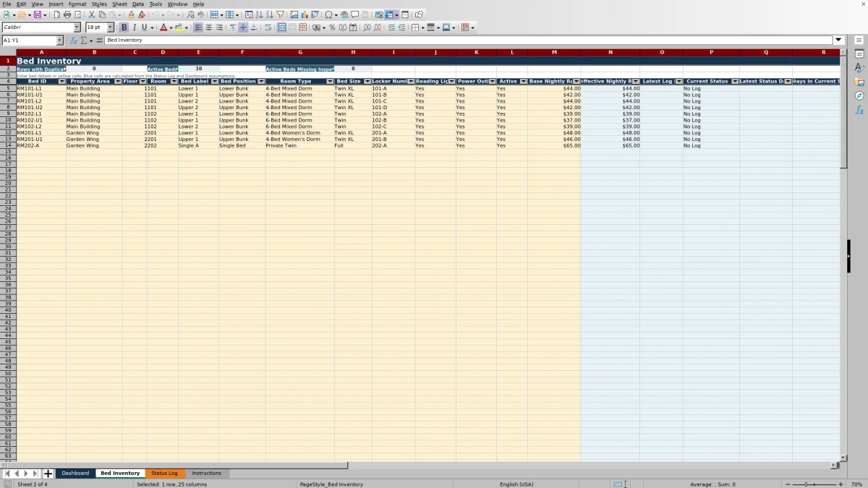
Task: Click the Function Wizard fx icon
Action: 74,40
